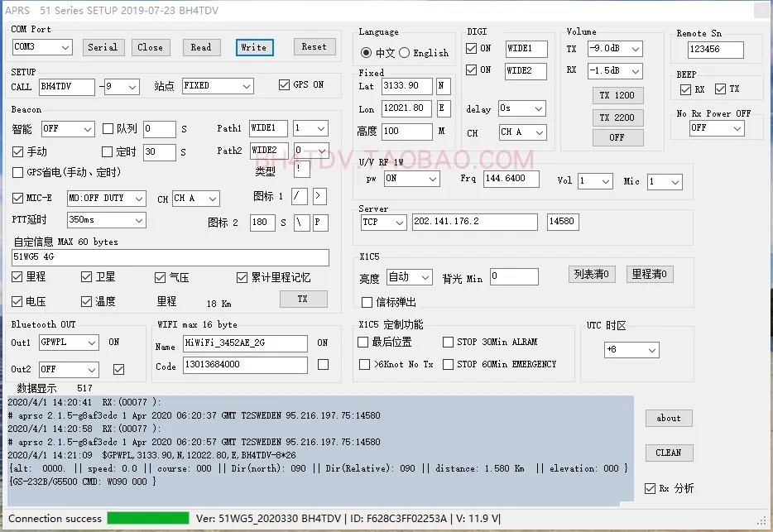Image resolution: width=773 pixels, height=532 pixels.
Task: Click the 里程清0 mileage reset button
Action: 650,274
